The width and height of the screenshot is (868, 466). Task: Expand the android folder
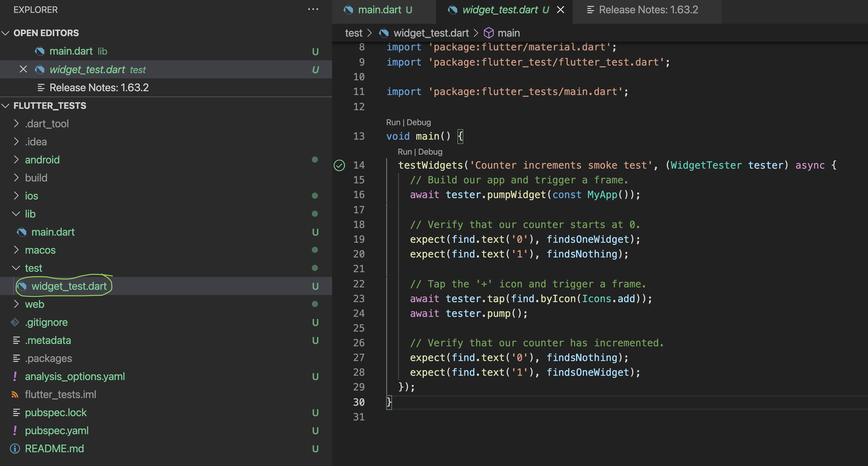point(16,159)
